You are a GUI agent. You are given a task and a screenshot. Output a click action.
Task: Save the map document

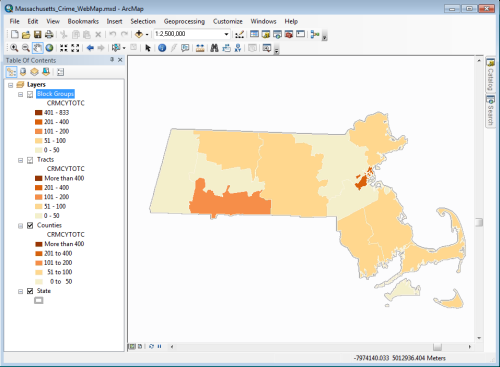38,34
